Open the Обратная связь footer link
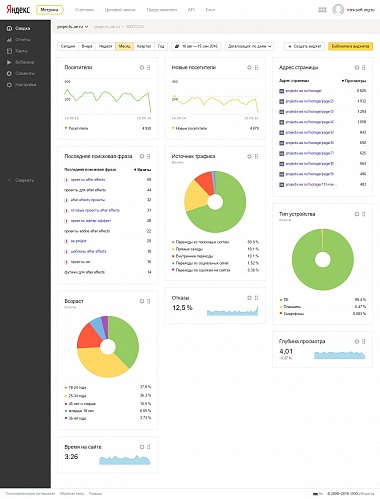 (72, 494)
